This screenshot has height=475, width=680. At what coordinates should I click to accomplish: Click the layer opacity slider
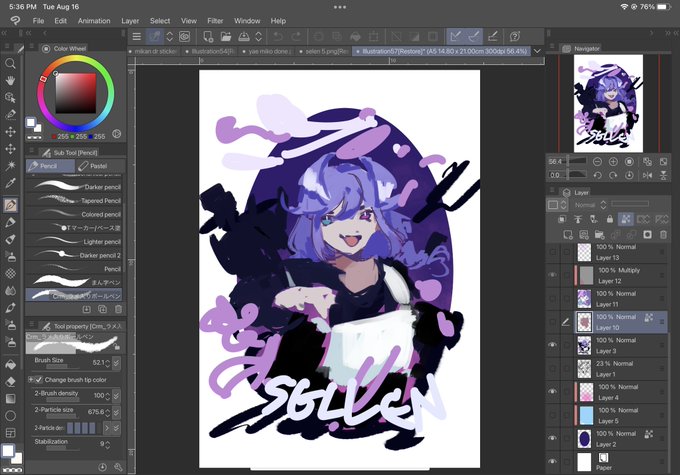pos(630,203)
